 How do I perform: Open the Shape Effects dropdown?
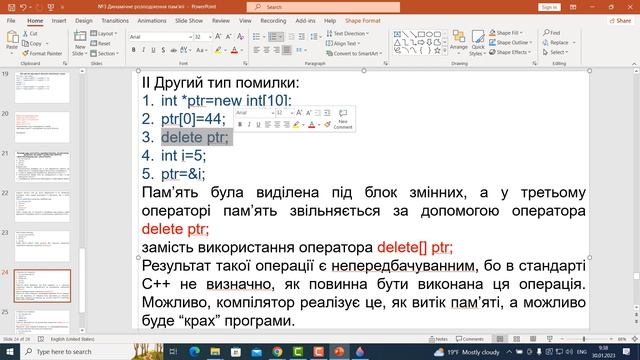(510, 52)
